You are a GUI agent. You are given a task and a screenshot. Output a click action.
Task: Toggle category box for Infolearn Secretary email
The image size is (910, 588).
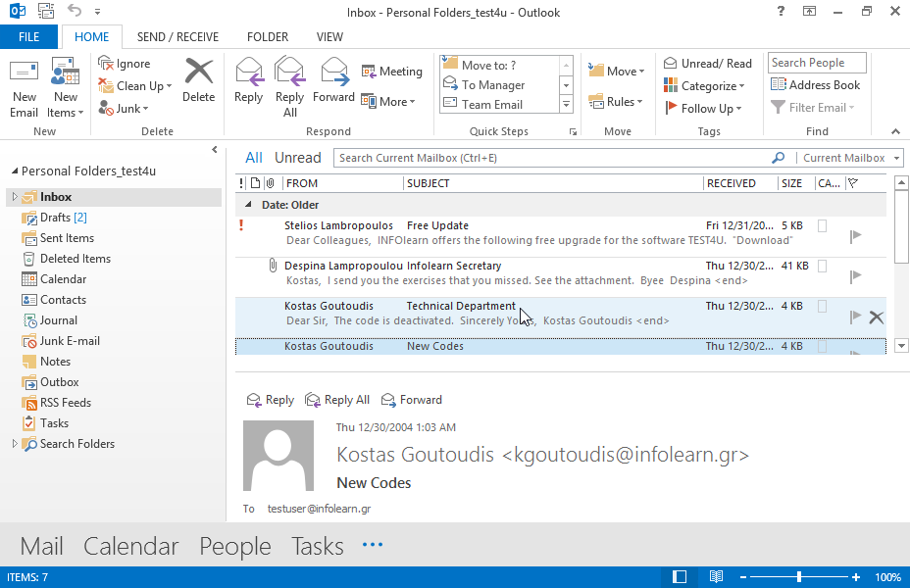pos(822,267)
